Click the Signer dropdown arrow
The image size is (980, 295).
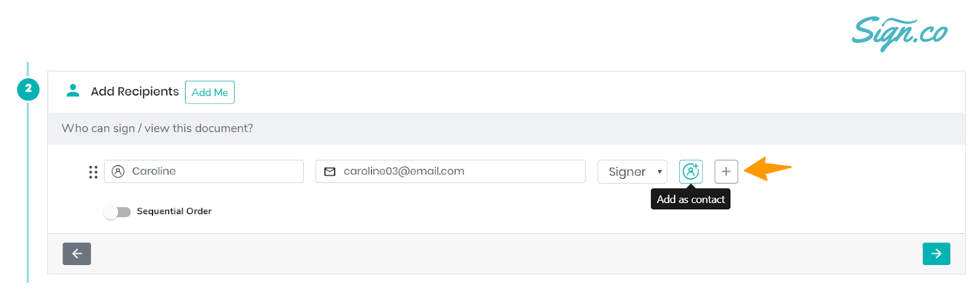click(x=659, y=172)
